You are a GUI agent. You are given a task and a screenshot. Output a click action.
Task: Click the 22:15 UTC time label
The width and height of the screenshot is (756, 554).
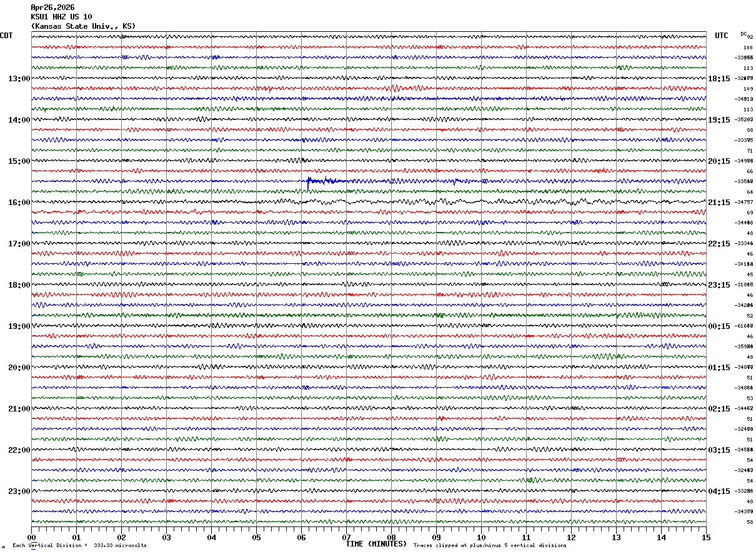coord(719,244)
